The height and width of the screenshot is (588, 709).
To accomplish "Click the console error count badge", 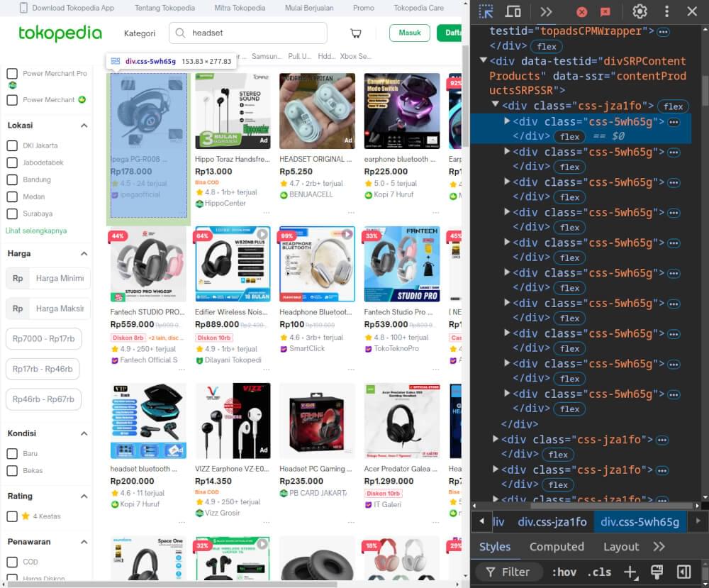I will coord(581,11).
